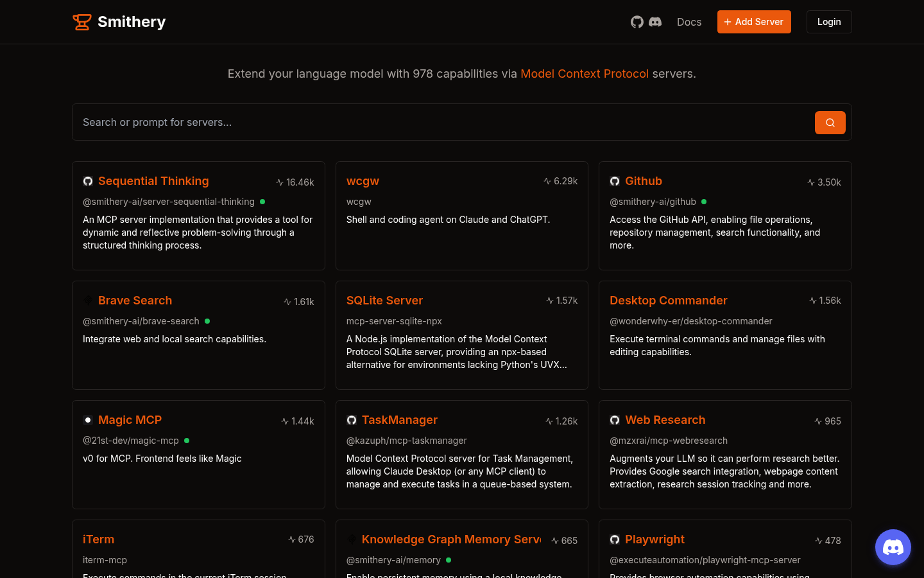Focus the server search input field

tap(443, 122)
